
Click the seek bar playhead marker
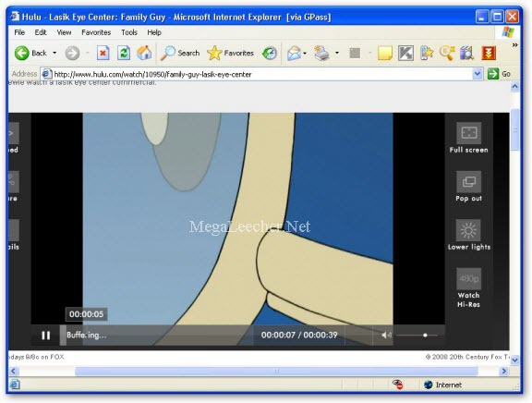point(63,336)
